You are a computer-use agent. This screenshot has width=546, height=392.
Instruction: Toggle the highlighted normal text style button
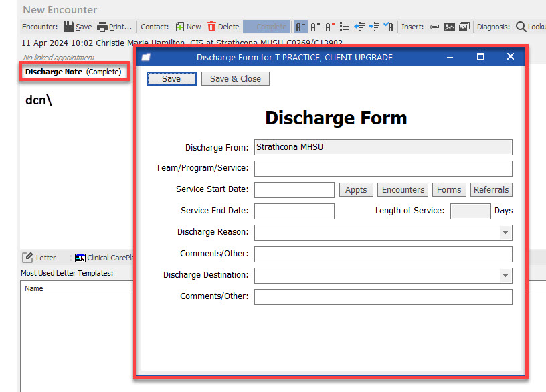(x=300, y=27)
